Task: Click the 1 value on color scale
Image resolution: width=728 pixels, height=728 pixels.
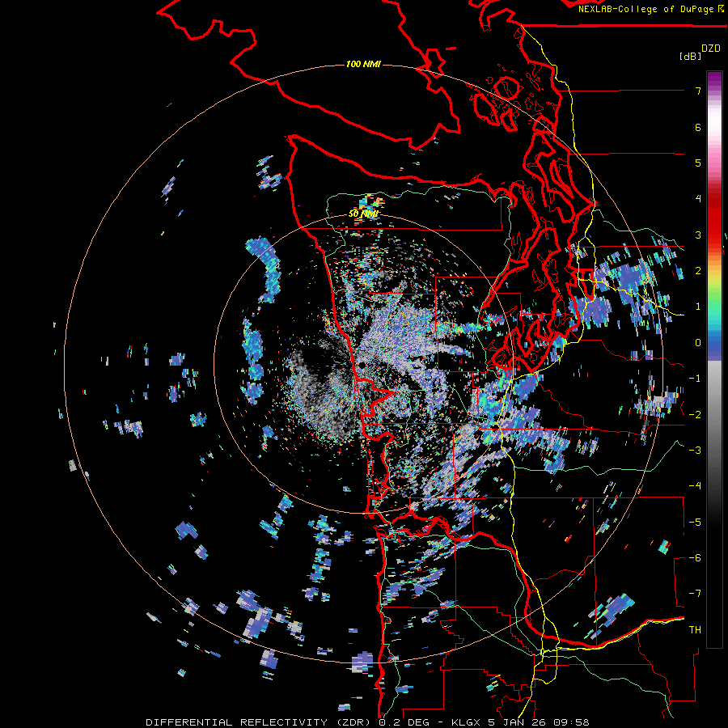Action: pos(698,307)
